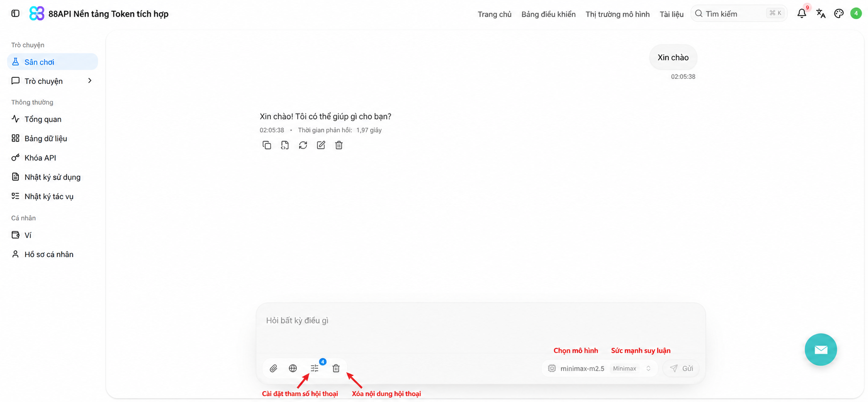The image size is (868, 402).
Task: Open Tài liệu documentation
Action: [672, 14]
